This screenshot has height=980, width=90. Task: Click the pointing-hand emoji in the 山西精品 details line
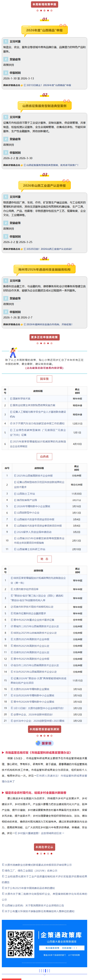(x=22, y=85)
